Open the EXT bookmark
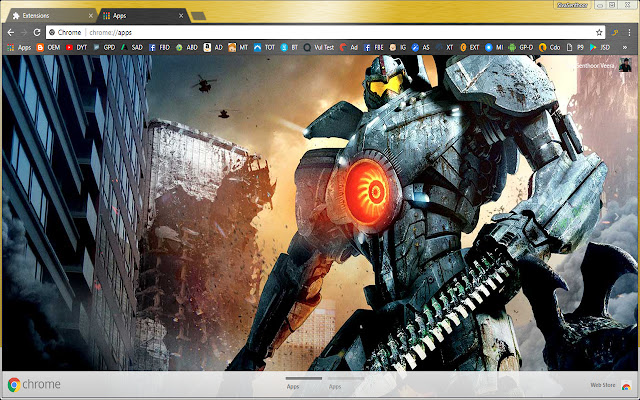640x400 pixels. [x=469, y=47]
